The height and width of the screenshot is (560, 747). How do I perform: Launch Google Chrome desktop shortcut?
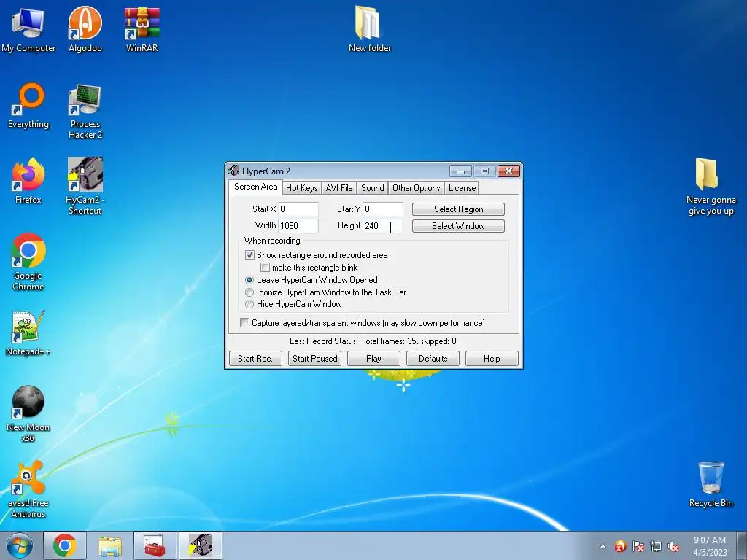click(28, 262)
